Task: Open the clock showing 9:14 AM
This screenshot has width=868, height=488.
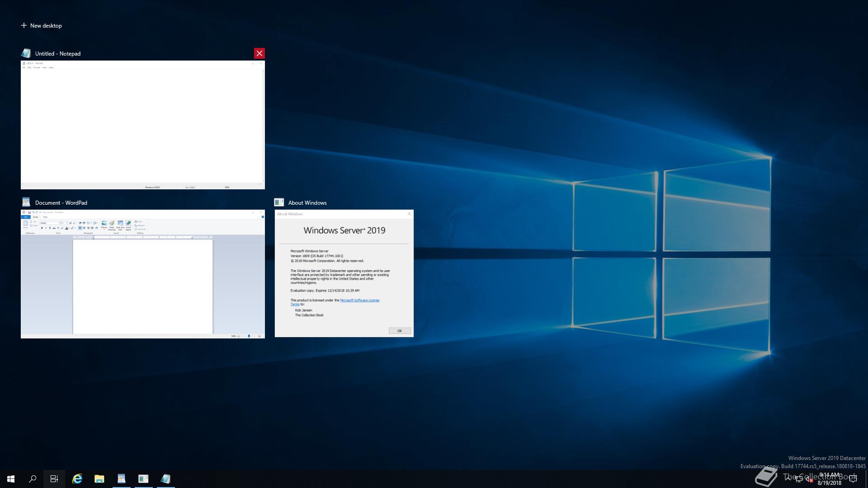Action: coord(830,479)
